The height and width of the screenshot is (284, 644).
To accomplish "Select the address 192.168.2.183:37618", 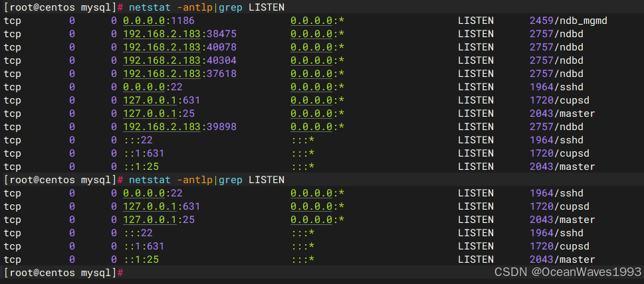I will (179, 74).
